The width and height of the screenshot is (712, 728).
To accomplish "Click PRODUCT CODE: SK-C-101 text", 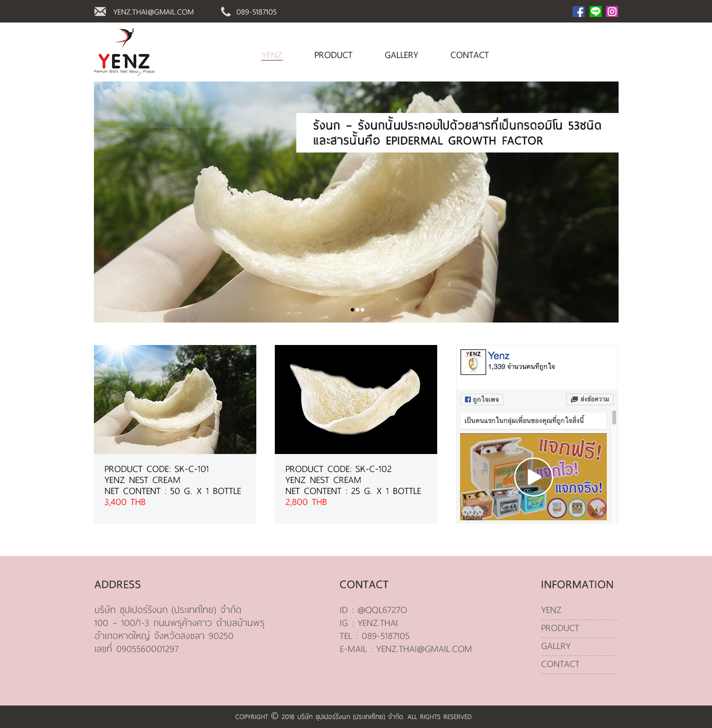I will [x=156, y=469].
